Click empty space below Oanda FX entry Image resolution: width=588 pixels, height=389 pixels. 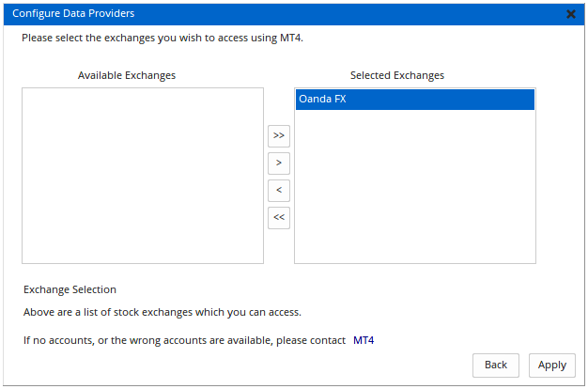point(414,188)
